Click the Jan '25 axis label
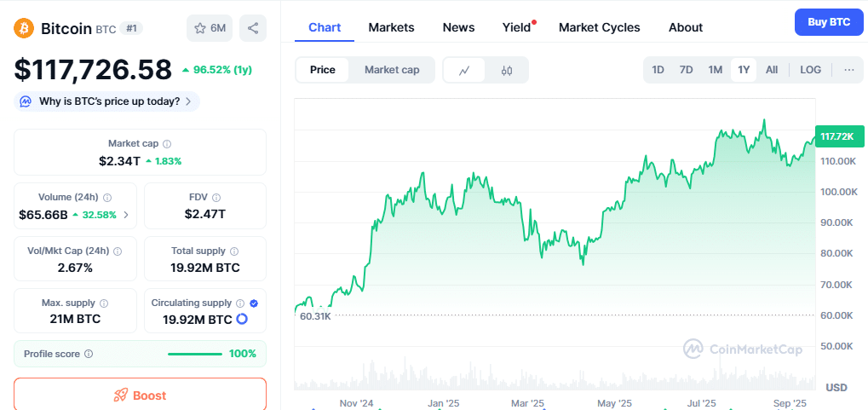This screenshot has height=410, width=868. pyautogui.click(x=444, y=403)
